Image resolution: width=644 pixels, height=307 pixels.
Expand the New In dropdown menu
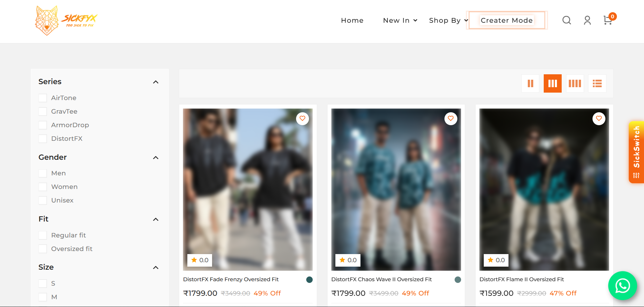400,20
